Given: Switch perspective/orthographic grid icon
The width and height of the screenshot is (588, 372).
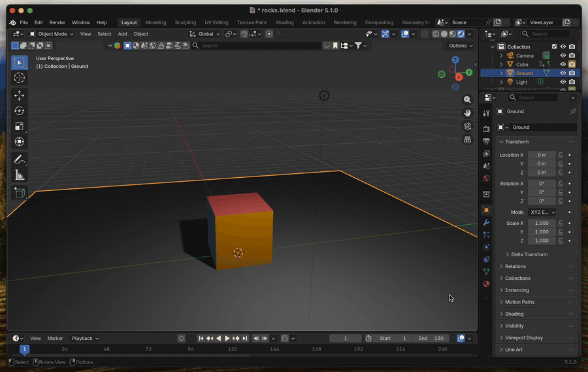Looking at the screenshot, I should pos(467,139).
